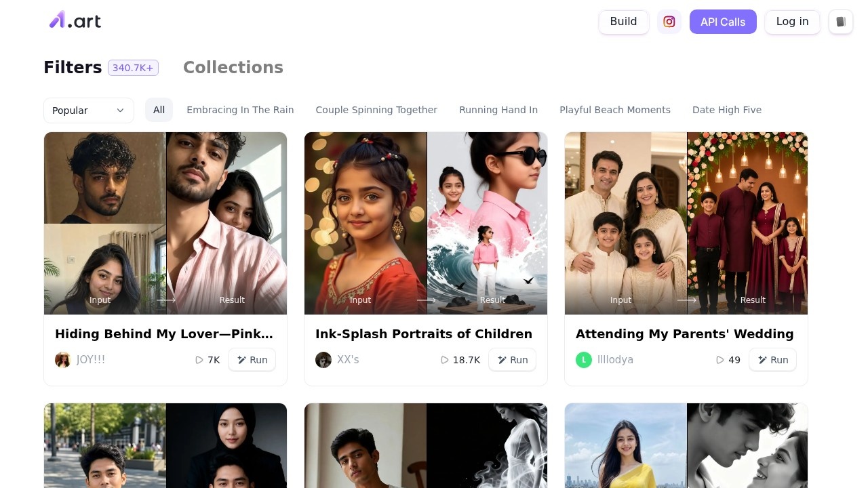
Task: Open the Ink-Splash Portraits thumbnail
Action: (x=426, y=224)
